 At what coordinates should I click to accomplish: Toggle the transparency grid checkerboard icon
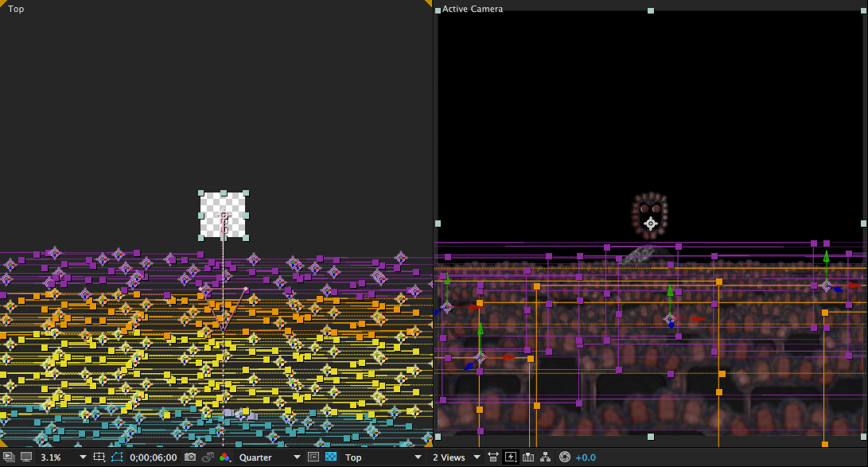point(331,457)
